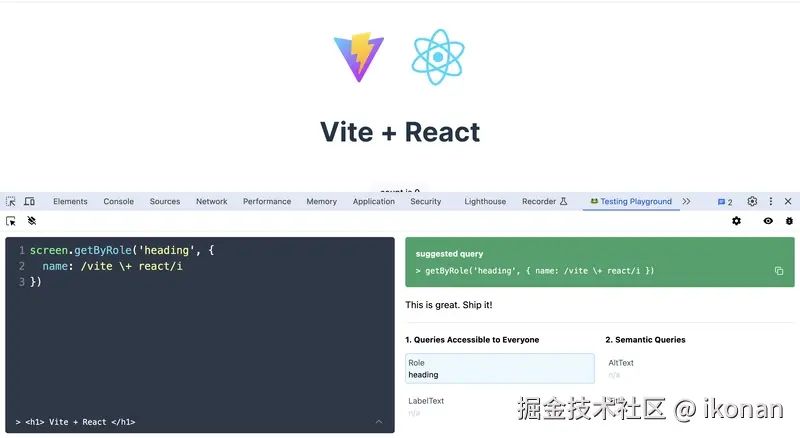Screen dimensions: 800x438
Task: Click 'Semantic Queries' heading
Action: [645, 340]
